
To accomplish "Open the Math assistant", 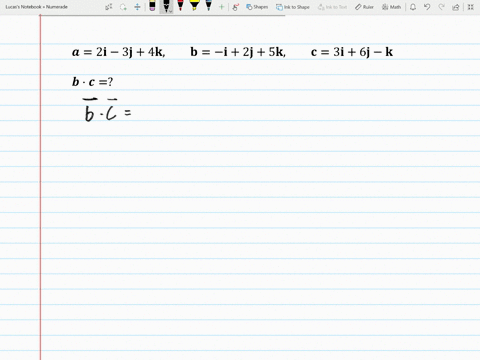I will tap(391, 7).
